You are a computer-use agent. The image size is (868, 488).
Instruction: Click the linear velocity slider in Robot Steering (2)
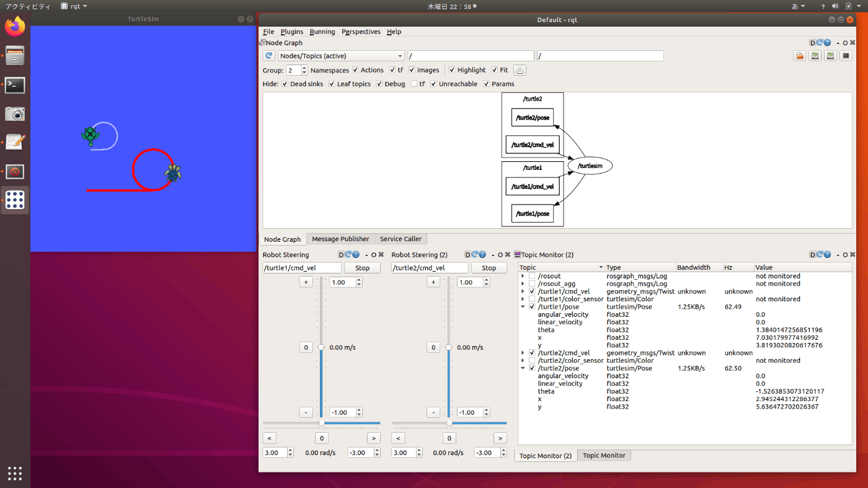449,347
